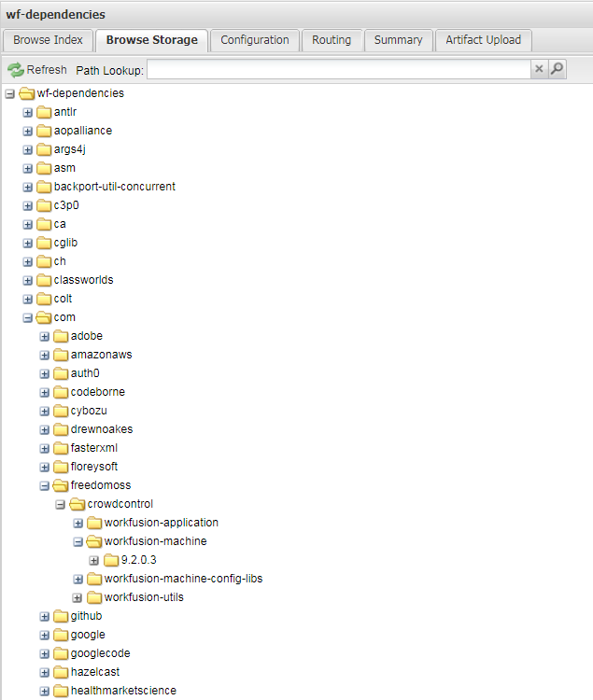Click the green Refresh arrows icon

16,70
